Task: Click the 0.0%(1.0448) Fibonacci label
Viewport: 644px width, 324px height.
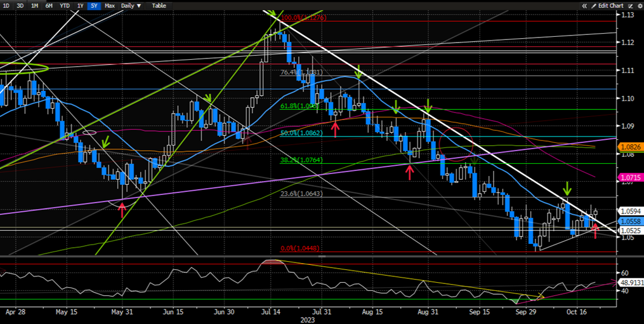Action: [x=299, y=248]
